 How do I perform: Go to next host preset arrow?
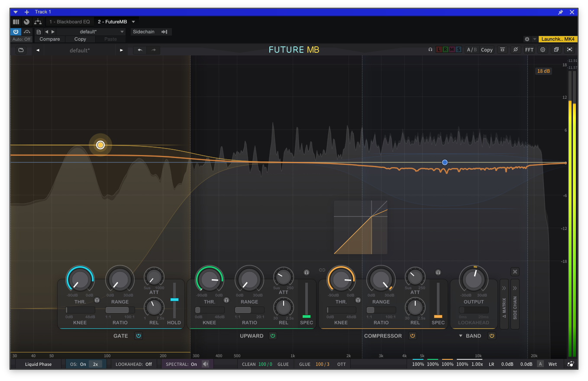click(x=53, y=32)
